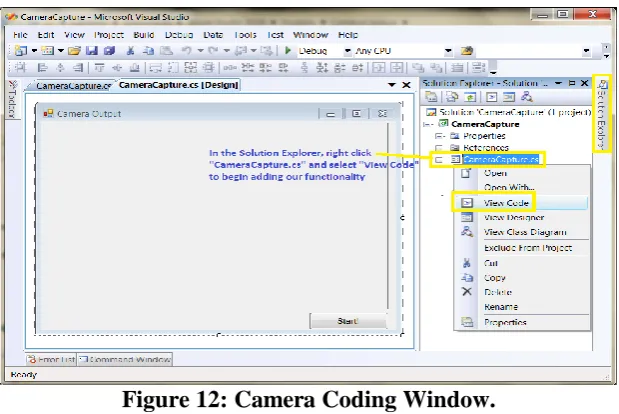The image size is (619, 414).
Task: Click View Class Diagram icon in Solution Explorer toolbar
Action: pos(527,97)
